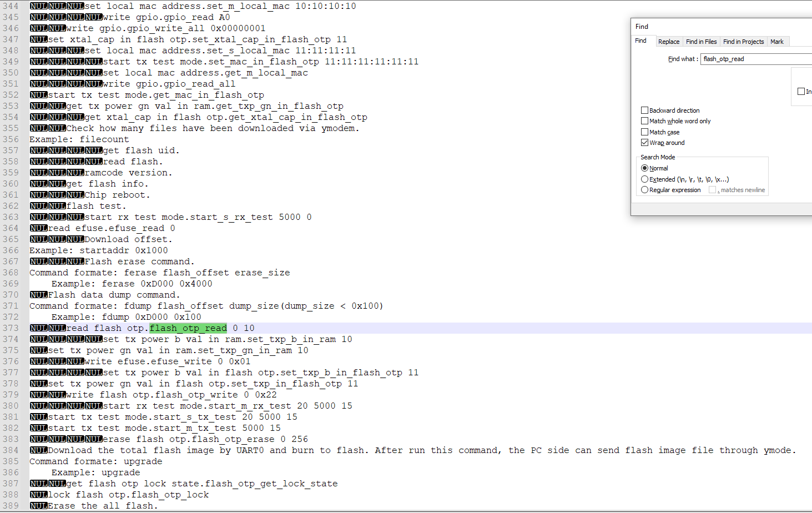Click into the Find what input field

pyautogui.click(x=756, y=59)
